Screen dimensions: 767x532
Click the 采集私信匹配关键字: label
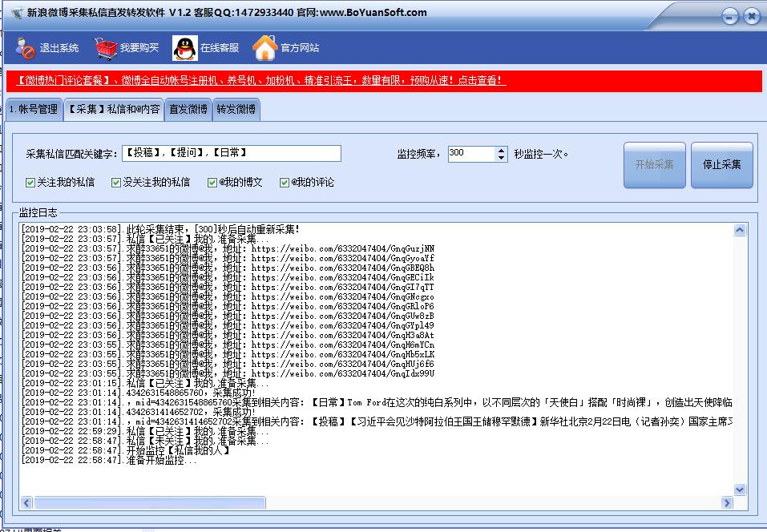click(71, 154)
